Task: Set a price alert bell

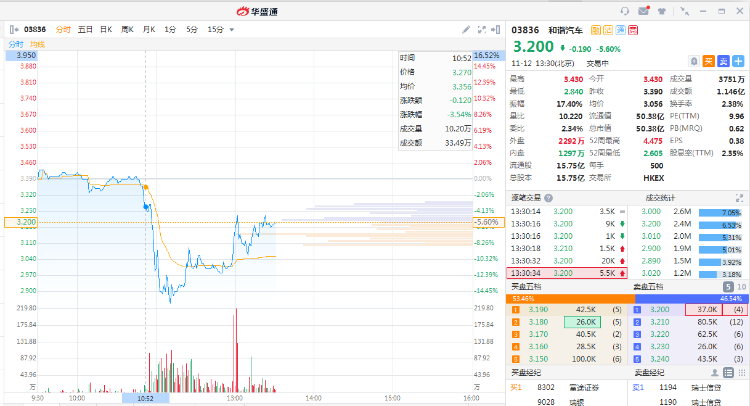Action: pos(694,61)
